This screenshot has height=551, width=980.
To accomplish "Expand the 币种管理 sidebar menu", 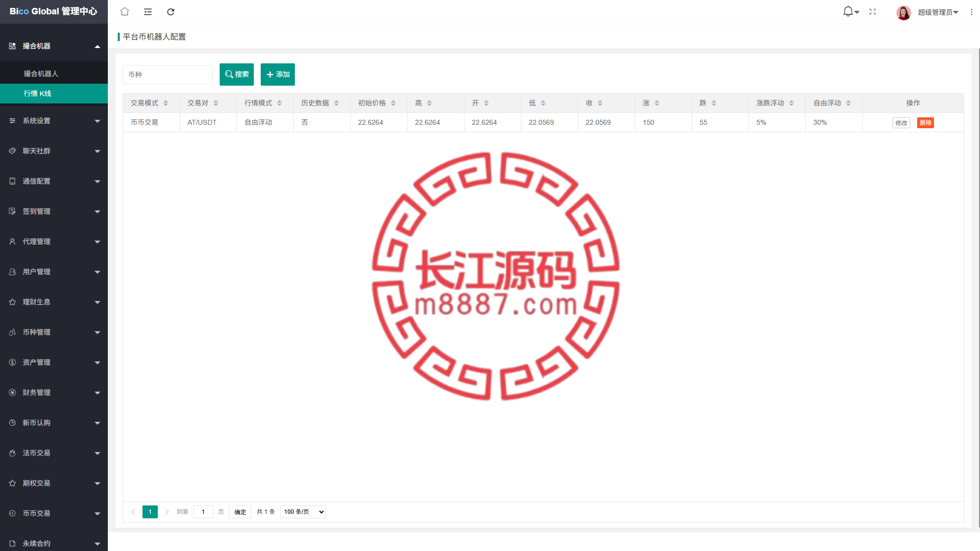I will tap(54, 332).
